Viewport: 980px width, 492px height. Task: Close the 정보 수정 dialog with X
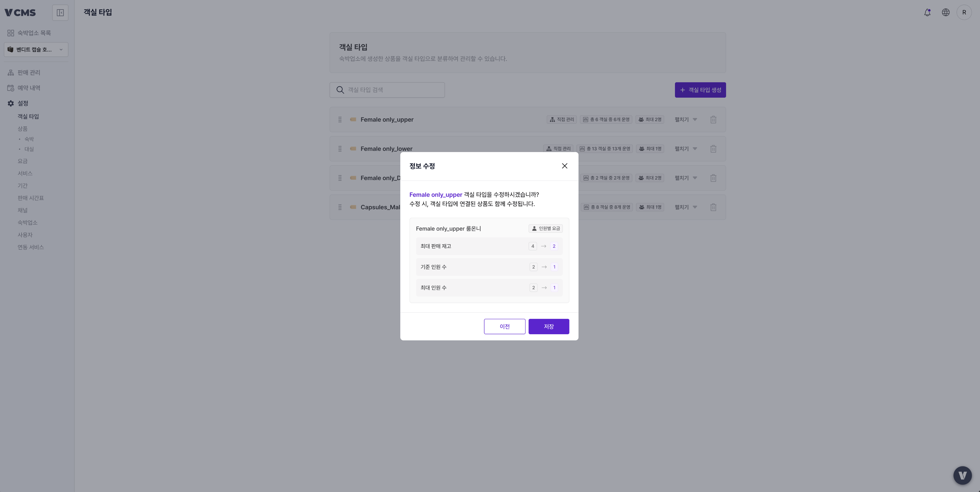[565, 166]
